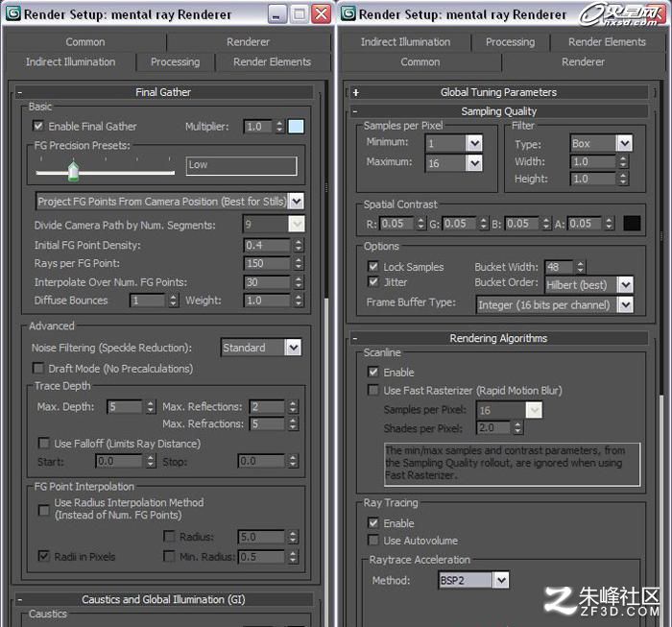
Task: Click Final Gather Multiplier color swatch
Action: pyautogui.click(x=296, y=127)
